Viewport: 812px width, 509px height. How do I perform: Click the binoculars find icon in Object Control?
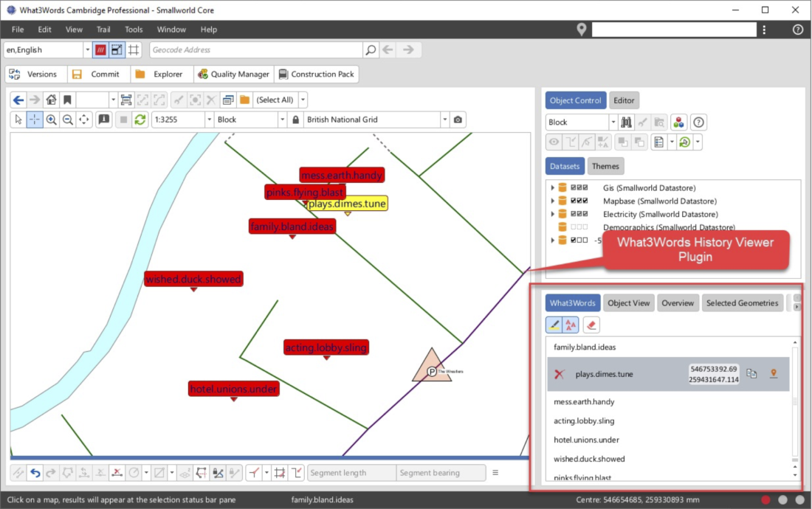click(626, 122)
